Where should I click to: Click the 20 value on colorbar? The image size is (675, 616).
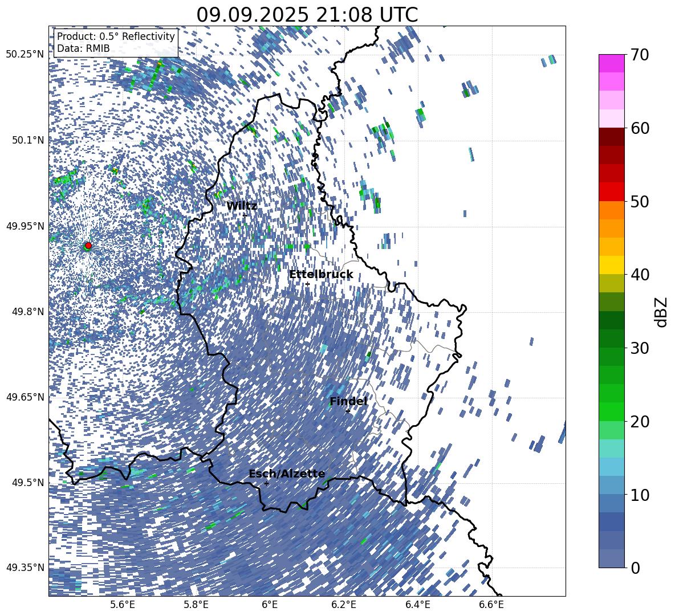point(640,421)
